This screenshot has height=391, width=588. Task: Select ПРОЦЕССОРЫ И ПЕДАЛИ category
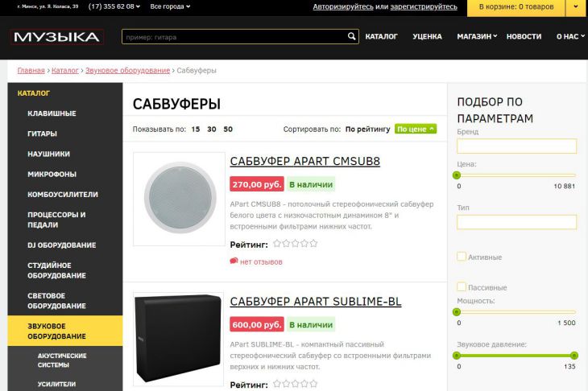[56, 220]
